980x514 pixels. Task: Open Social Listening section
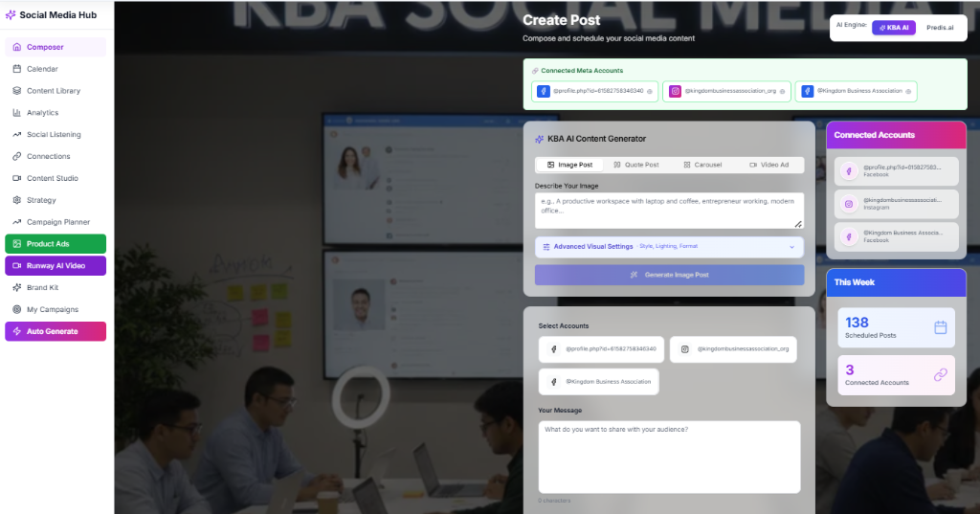coord(56,134)
